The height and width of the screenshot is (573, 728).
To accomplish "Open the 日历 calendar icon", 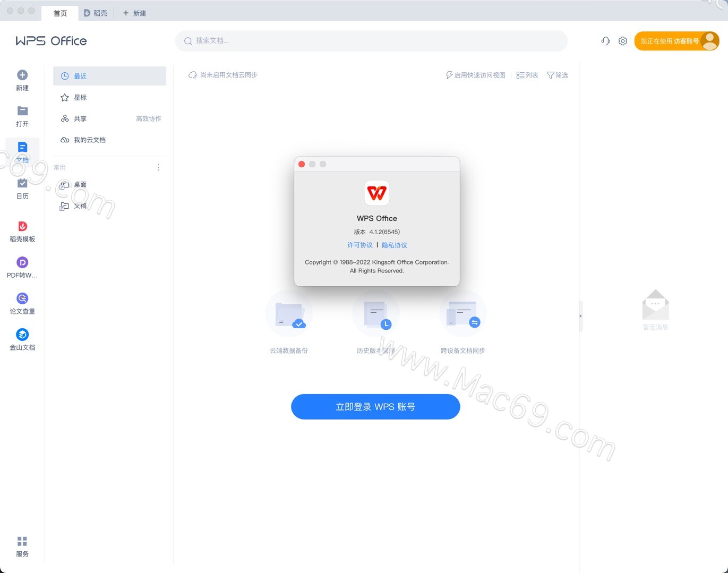I will coord(22,183).
